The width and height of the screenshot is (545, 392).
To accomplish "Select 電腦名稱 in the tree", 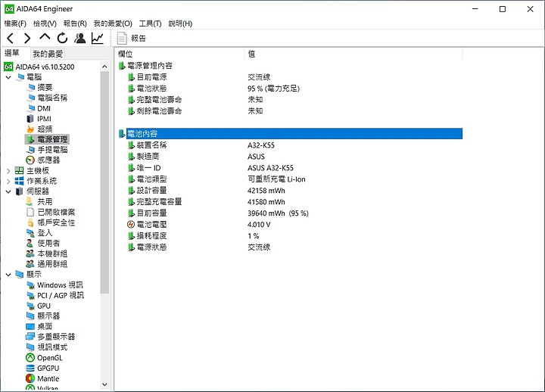I will click(x=52, y=98).
